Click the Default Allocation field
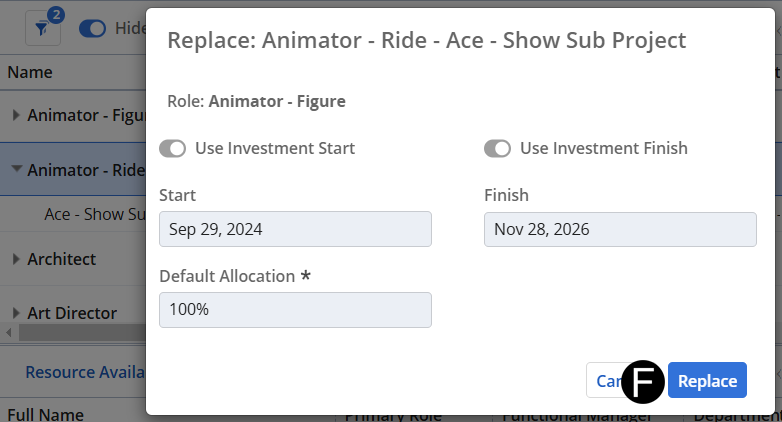 (x=295, y=310)
